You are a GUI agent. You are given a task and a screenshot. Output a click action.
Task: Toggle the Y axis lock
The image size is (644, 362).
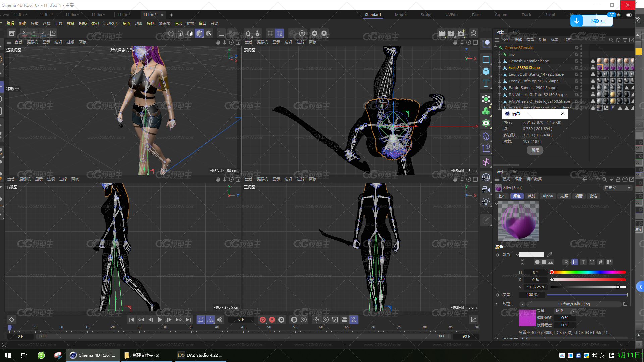click(34, 33)
